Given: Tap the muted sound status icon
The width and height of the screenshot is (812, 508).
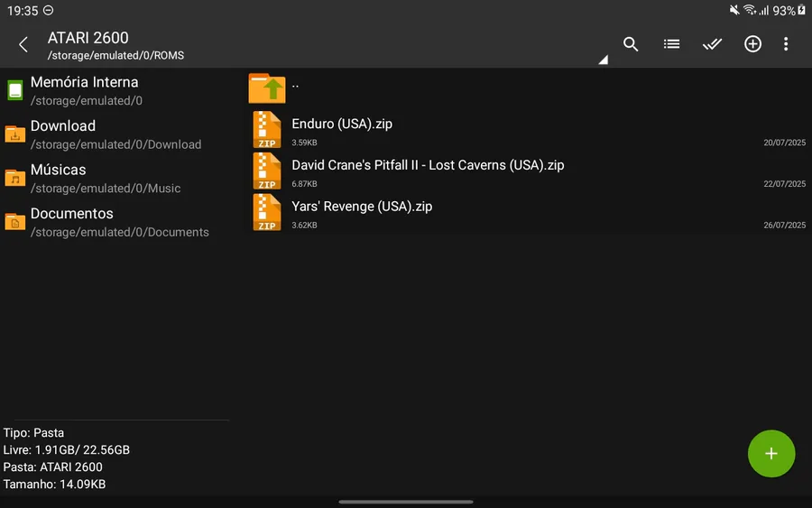Looking at the screenshot, I should pos(734,10).
